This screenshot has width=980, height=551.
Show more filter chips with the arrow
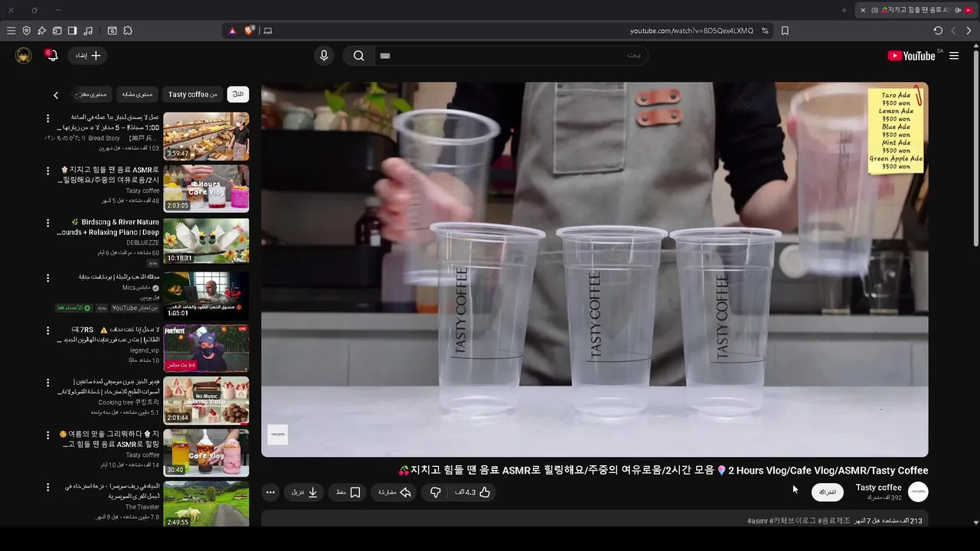pyautogui.click(x=56, y=95)
